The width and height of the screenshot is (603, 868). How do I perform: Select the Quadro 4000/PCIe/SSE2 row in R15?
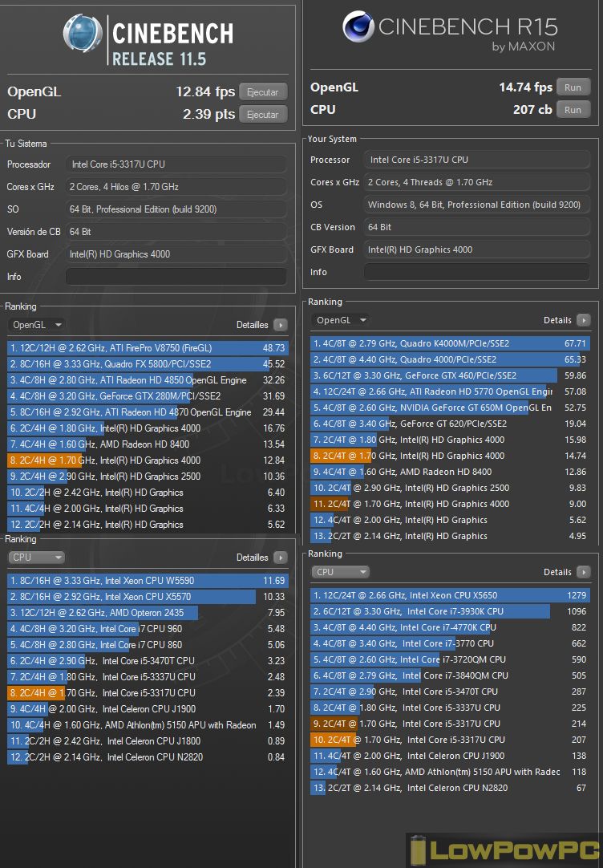click(x=451, y=360)
